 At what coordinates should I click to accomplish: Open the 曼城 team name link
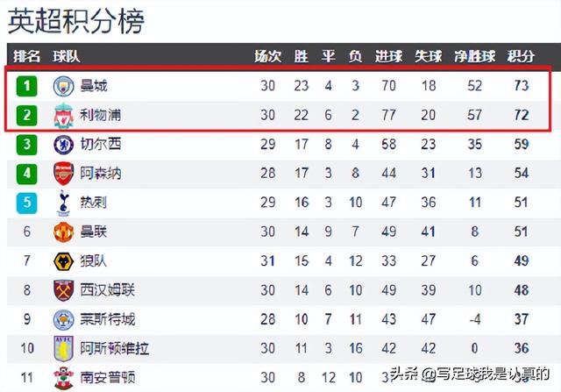point(94,86)
